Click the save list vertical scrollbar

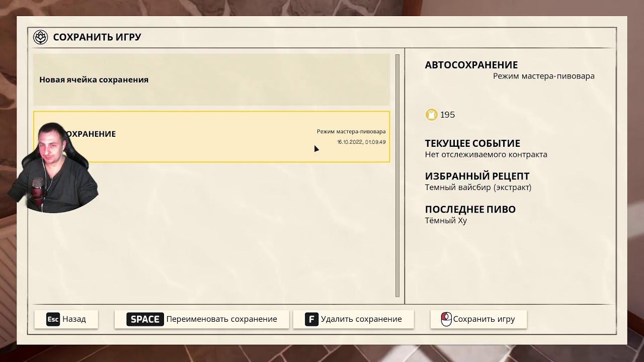pos(397,176)
